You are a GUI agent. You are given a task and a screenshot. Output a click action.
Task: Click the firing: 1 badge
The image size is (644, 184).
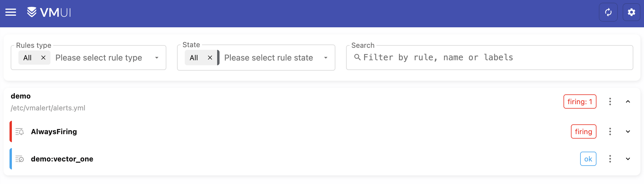(x=580, y=101)
